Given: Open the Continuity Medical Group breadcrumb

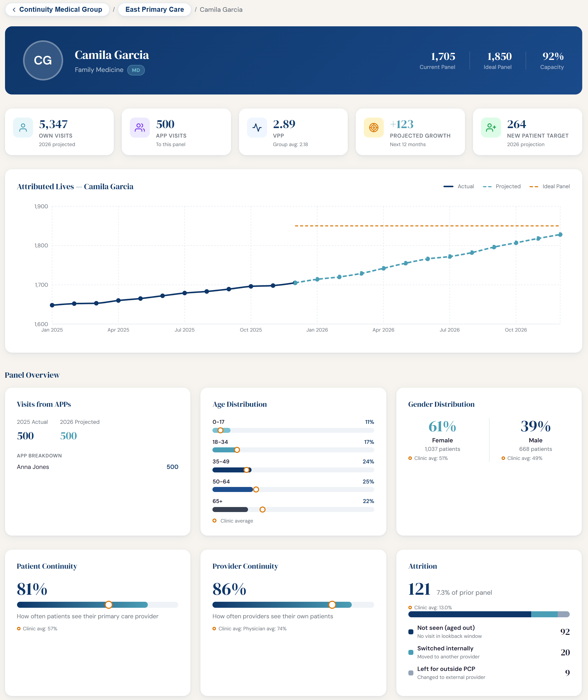Looking at the screenshot, I should [x=61, y=10].
